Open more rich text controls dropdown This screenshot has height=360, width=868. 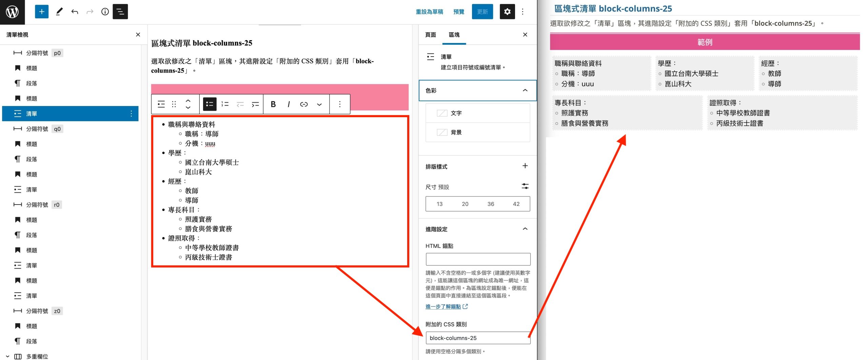(319, 104)
